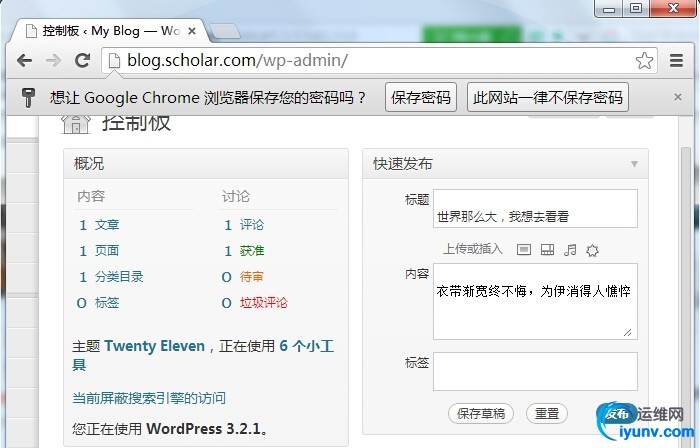
Task: Open the 1 获准 link
Action: [244, 250]
